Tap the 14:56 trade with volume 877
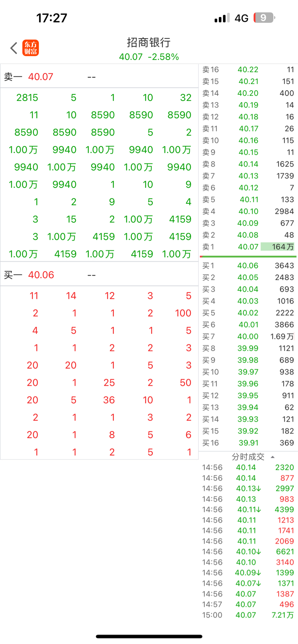The width and height of the screenshot is (298, 644). point(248,478)
